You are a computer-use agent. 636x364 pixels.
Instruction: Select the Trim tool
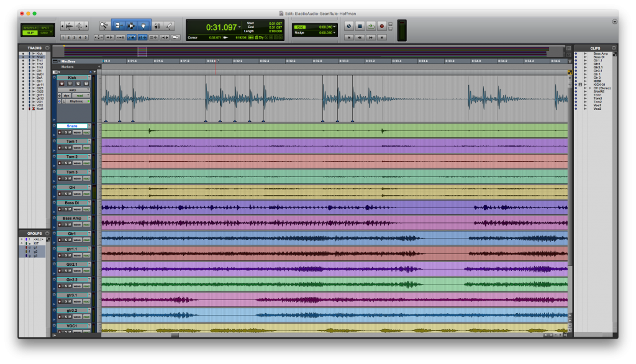118,26
